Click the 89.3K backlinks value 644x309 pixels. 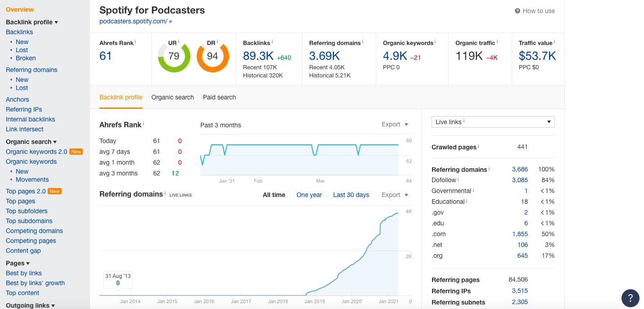[258, 56]
